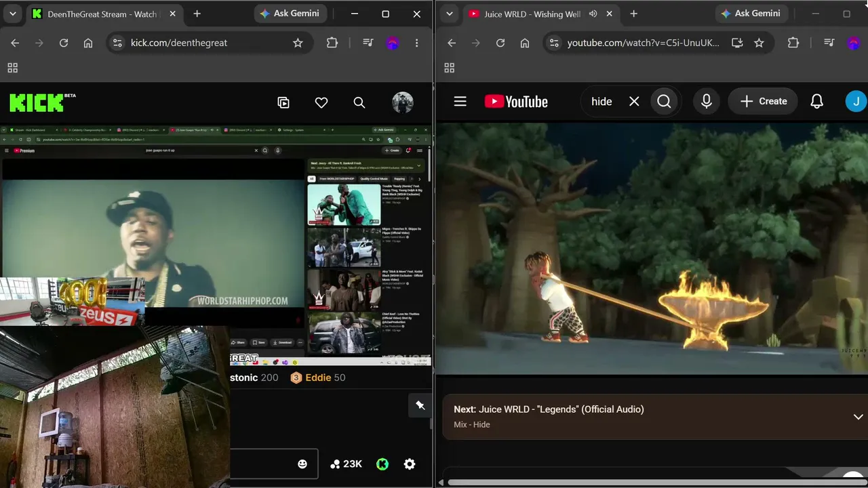Image resolution: width=868 pixels, height=488 pixels.
Task: Open the stacked-squares icon in Kick header
Action: [283, 102]
